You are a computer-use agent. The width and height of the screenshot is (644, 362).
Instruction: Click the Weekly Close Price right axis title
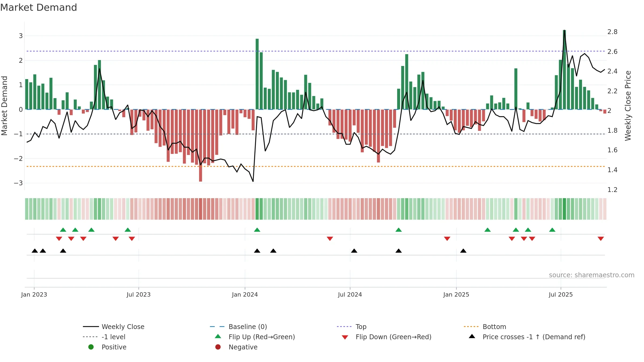(x=628, y=106)
